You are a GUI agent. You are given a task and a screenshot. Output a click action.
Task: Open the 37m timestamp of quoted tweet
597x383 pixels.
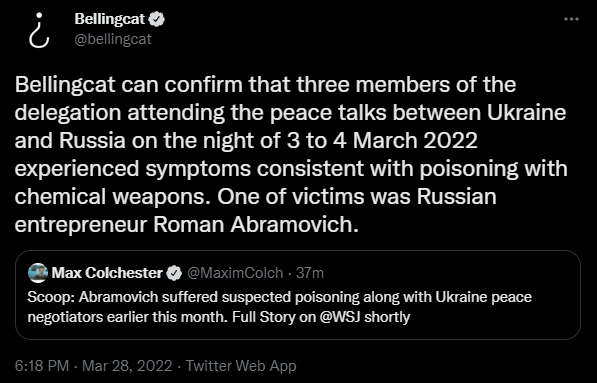(310, 273)
